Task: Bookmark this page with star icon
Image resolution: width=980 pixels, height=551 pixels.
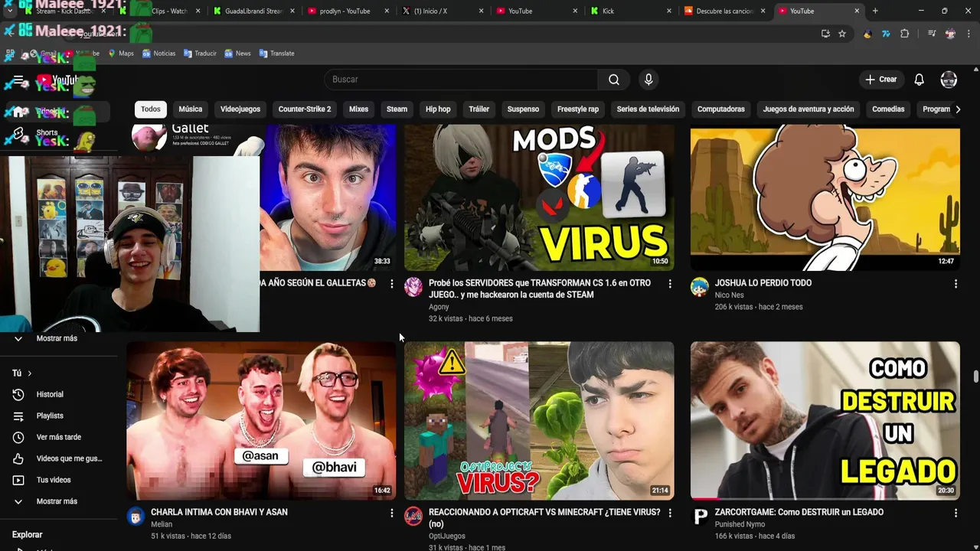Action: (842, 34)
